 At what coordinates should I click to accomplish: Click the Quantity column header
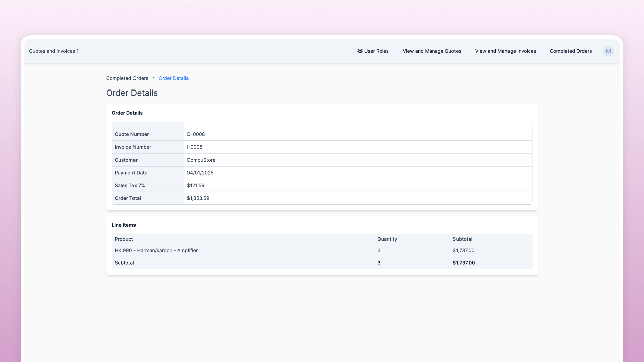[387, 239]
